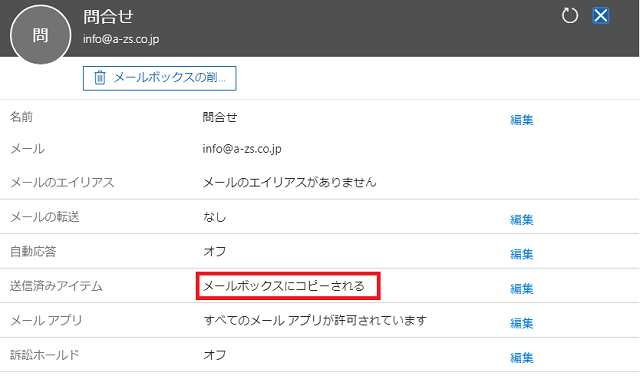Click the trash can icon

pos(100,77)
